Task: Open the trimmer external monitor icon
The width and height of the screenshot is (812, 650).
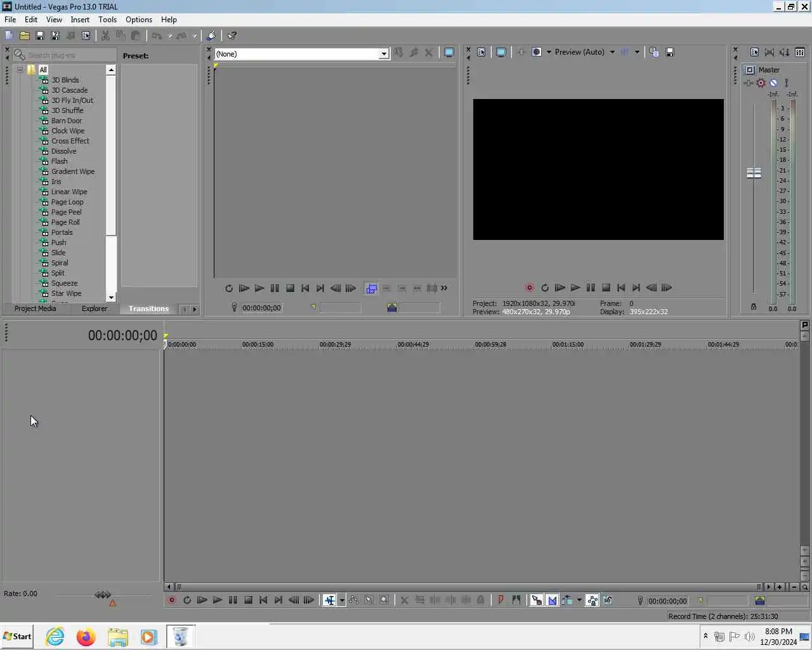Action: (x=449, y=53)
